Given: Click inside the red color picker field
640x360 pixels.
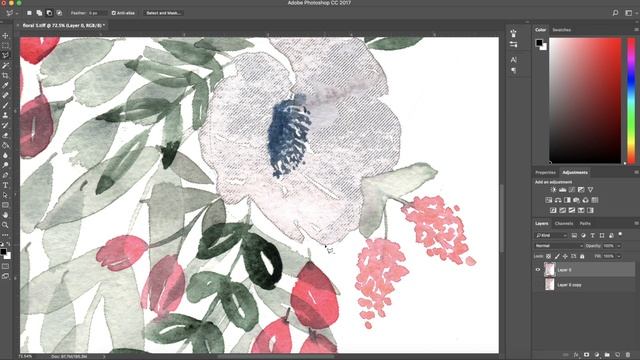Looking at the screenshot, I should point(585,100).
